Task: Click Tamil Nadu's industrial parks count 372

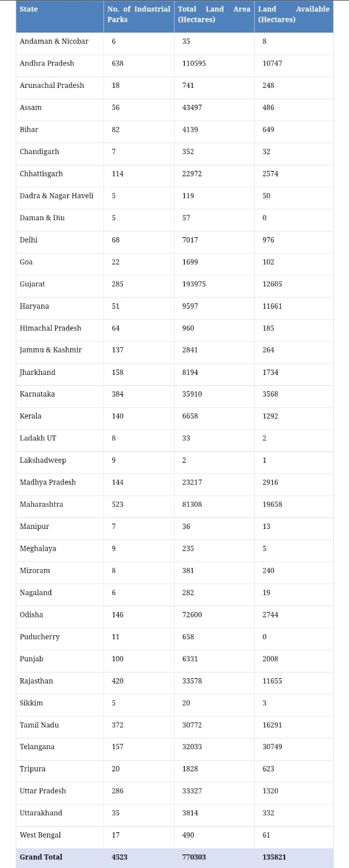Action: click(x=118, y=725)
